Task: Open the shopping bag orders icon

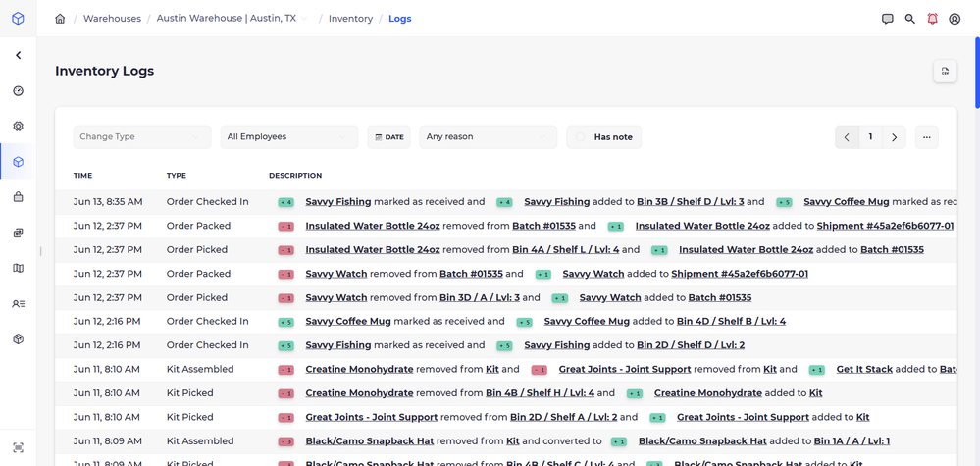Action: 18,197
